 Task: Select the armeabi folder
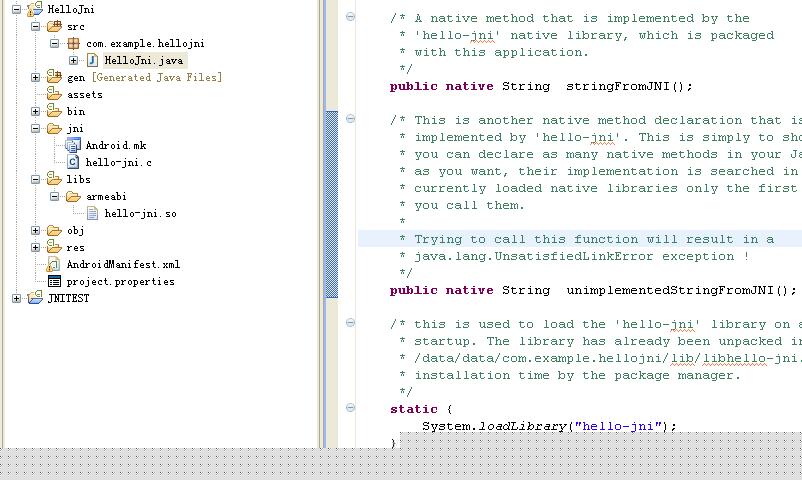(x=106, y=197)
